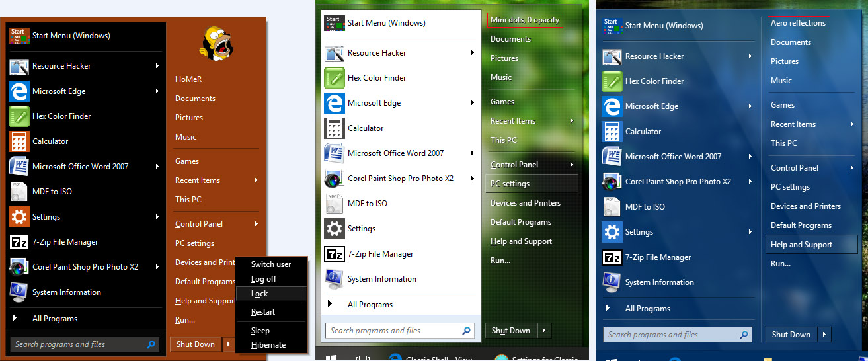
Task: Launch Microsoft Edge icon in black Homer menu
Action: pos(19,91)
